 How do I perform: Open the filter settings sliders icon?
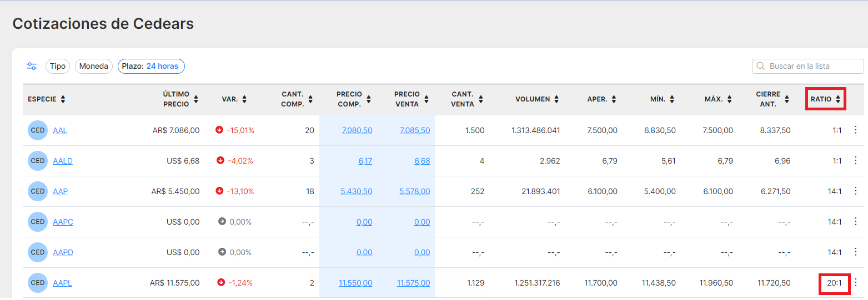[32, 67]
